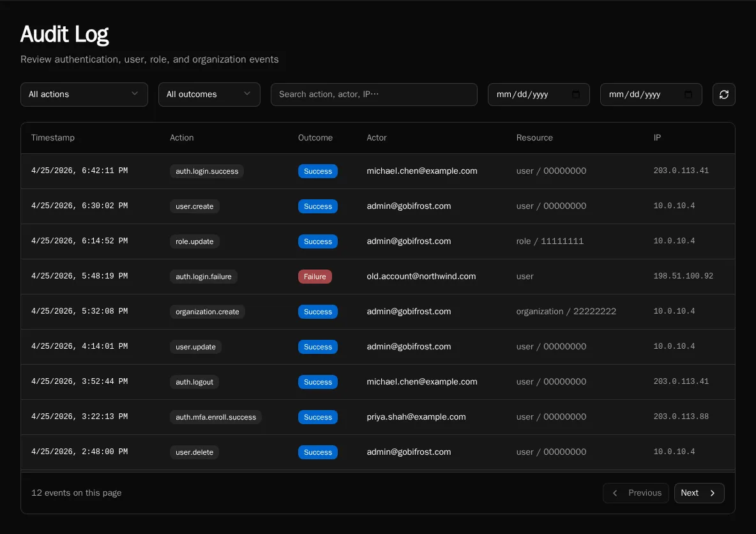Refresh the audit log
The image size is (756, 534).
point(723,94)
